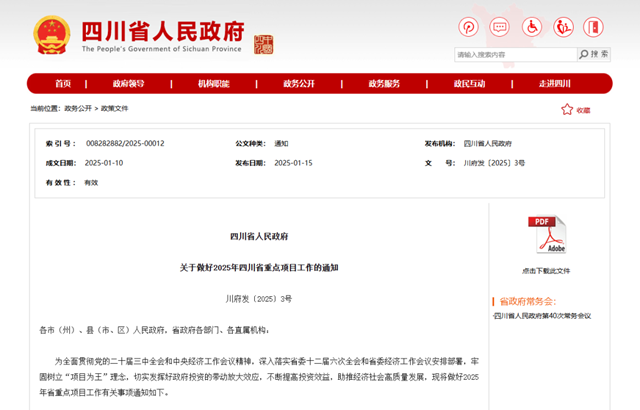Open the first round icon in the header
The width and height of the screenshot is (640, 410).
click(468, 27)
